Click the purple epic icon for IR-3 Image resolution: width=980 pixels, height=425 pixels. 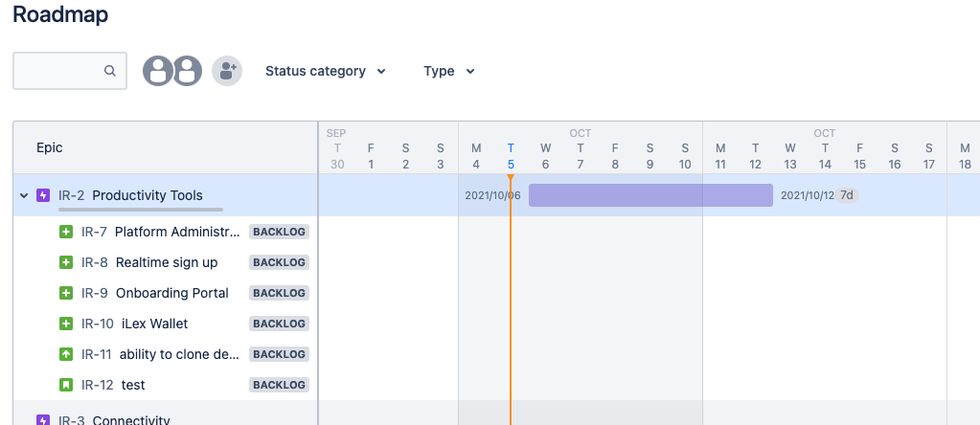click(43, 420)
